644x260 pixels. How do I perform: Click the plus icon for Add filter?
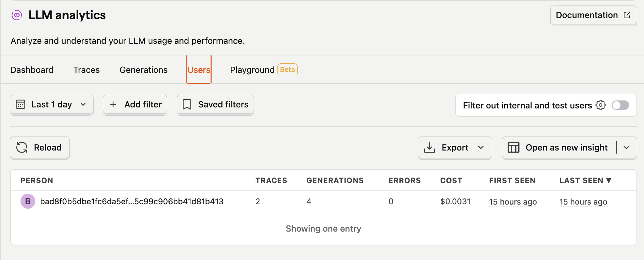pos(113,104)
